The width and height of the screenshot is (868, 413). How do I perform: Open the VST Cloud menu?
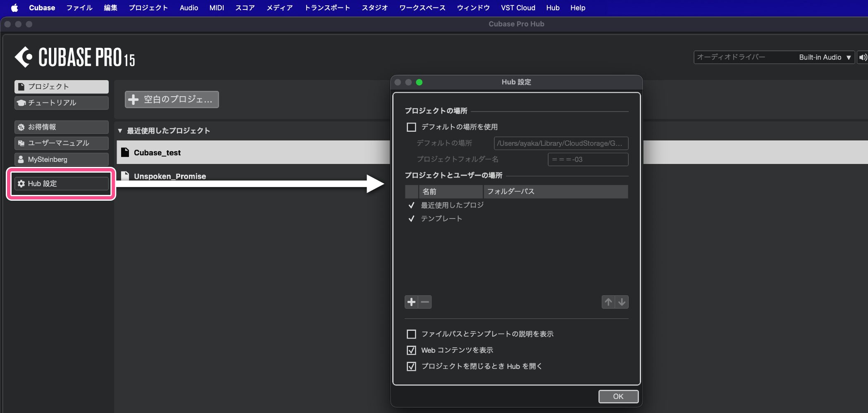[517, 8]
